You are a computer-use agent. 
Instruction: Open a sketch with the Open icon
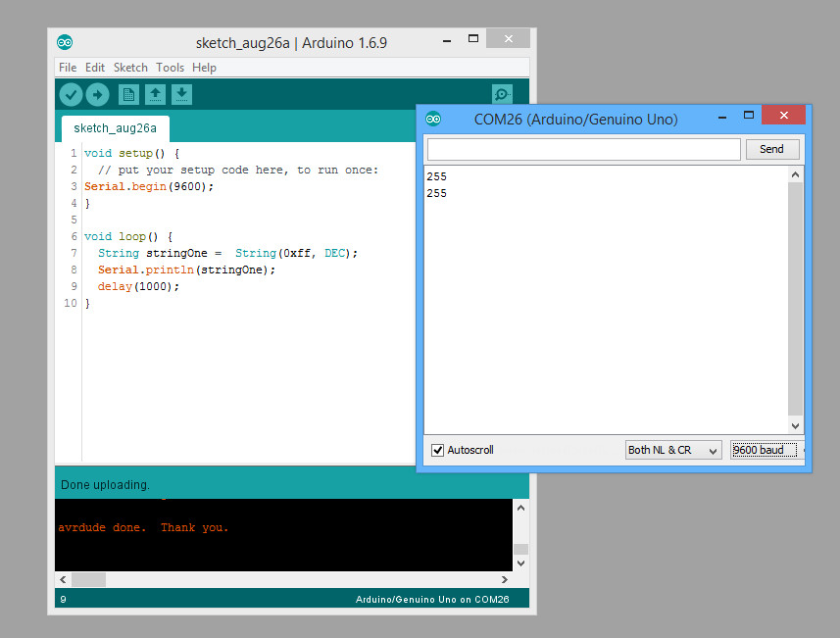[x=156, y=95]
